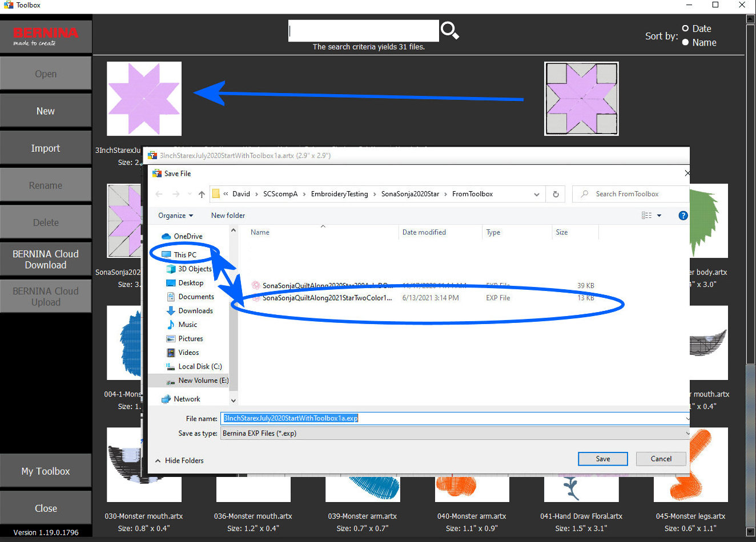Click the blue Help question icon
The height and width of the screenshot is (542, 756).
683,215
